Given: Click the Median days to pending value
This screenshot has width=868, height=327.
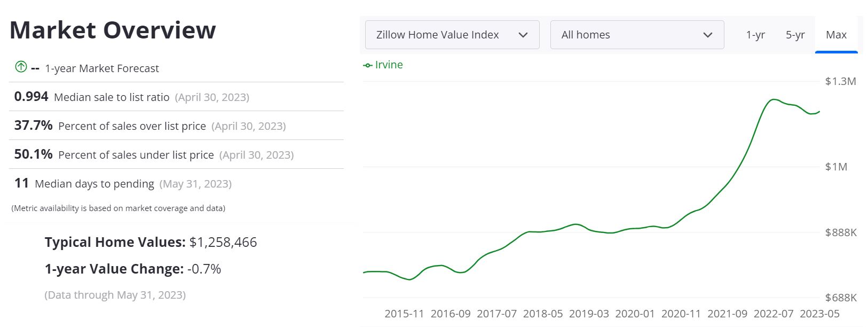Looking at the screenshot, I should [21, 183].
